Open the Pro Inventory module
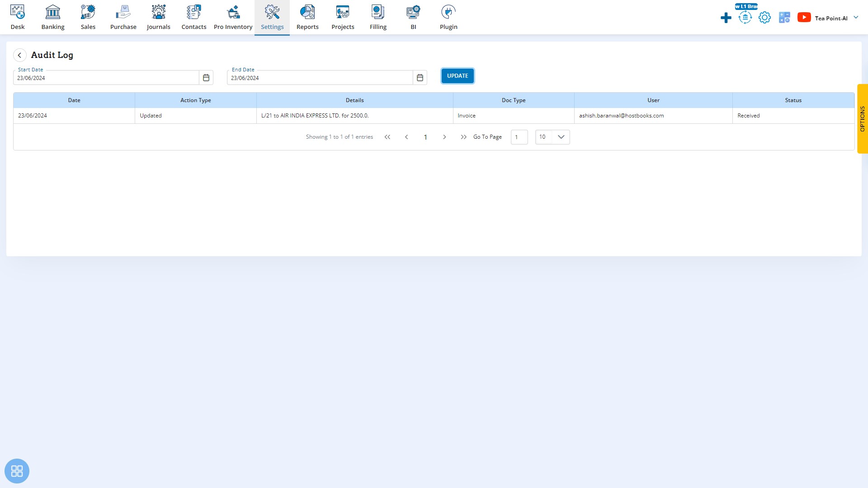 click(x=233, y=18)
